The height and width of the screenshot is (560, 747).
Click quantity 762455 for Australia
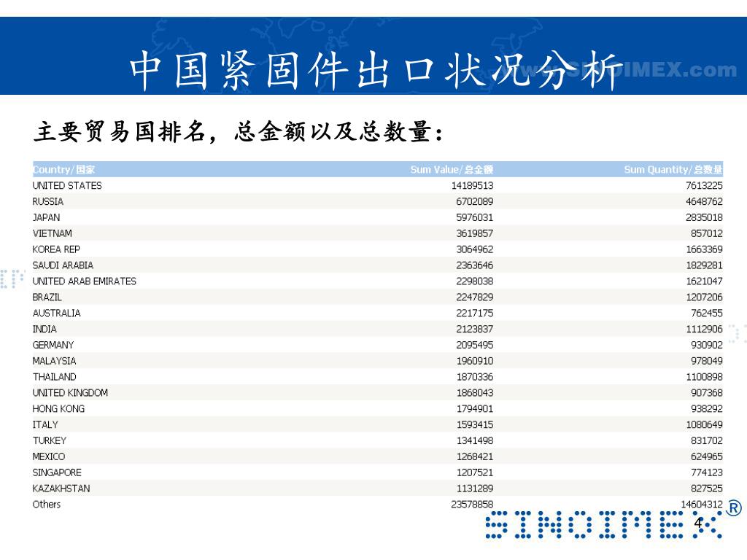pyautogui.click(x=707, y=314)
